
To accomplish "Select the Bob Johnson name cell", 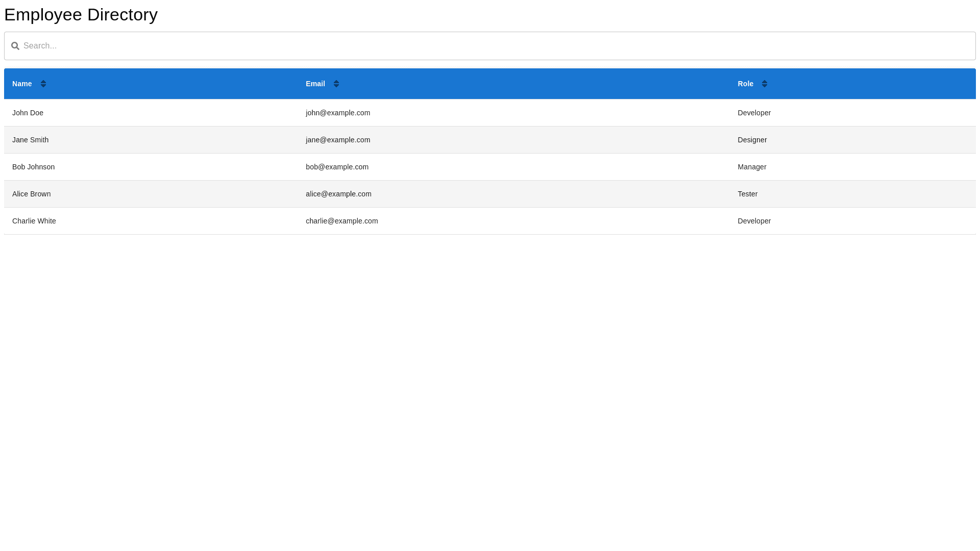I will coord(34,167).
